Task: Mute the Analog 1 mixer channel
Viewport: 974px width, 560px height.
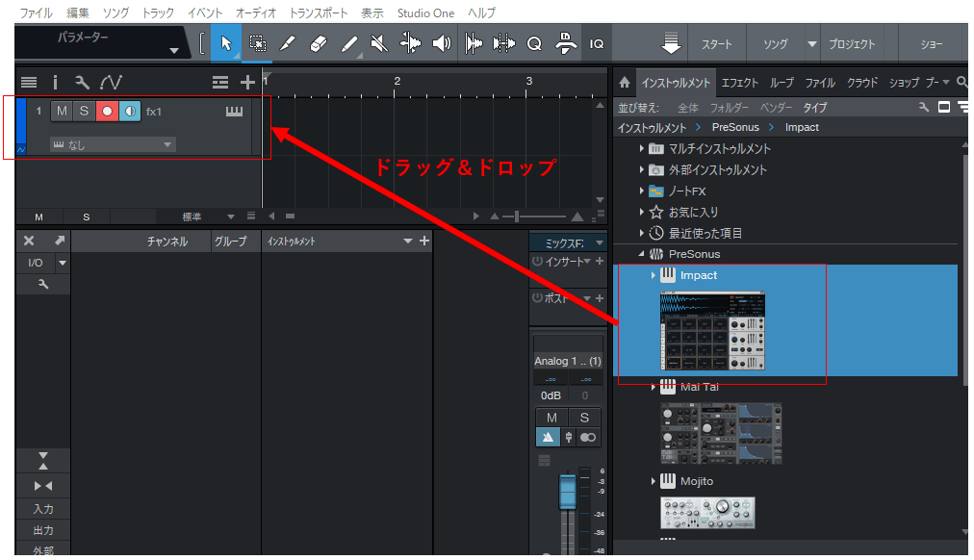Action: pyautogui.click(x=551, y=418)
